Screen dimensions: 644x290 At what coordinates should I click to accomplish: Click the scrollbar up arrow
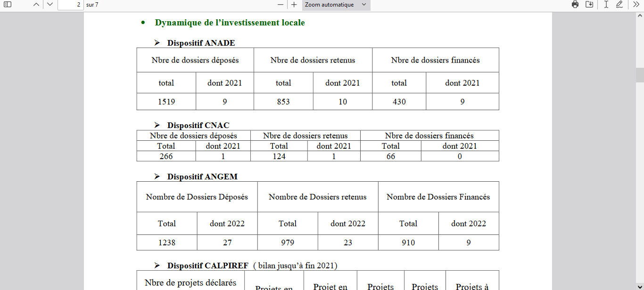tap(640, 16)
